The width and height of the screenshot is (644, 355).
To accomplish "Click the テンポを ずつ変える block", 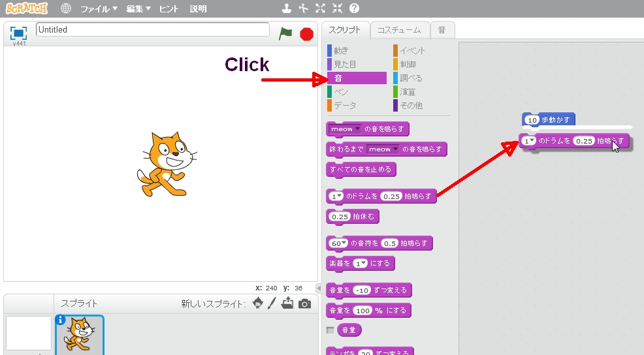I will (370, 351).
